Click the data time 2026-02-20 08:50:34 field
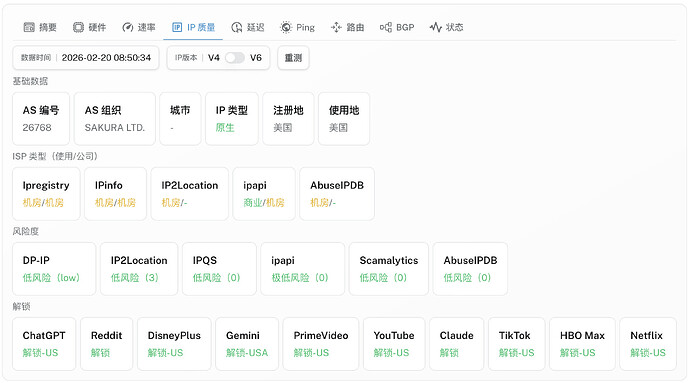The height and width of the screenshot is (383, 690). click(x=85, y=58)
